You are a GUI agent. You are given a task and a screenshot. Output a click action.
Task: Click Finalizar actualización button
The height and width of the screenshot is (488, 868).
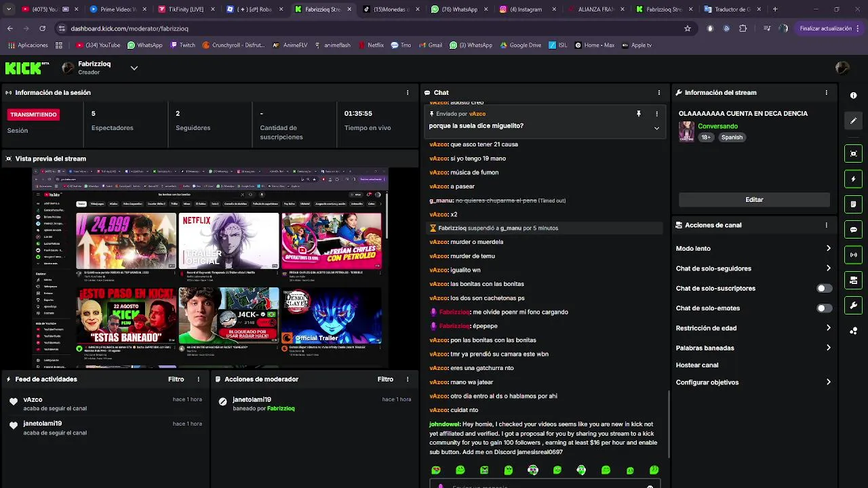coord(829,28)
